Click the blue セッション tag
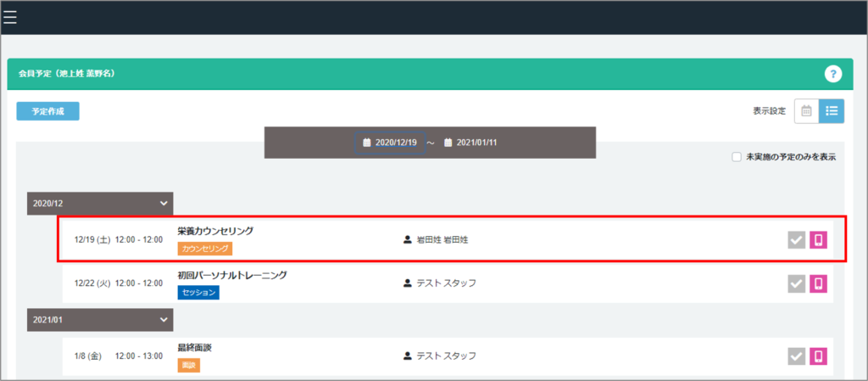The height and width of the screenshot is (381, 868). (x=198, y=293)
